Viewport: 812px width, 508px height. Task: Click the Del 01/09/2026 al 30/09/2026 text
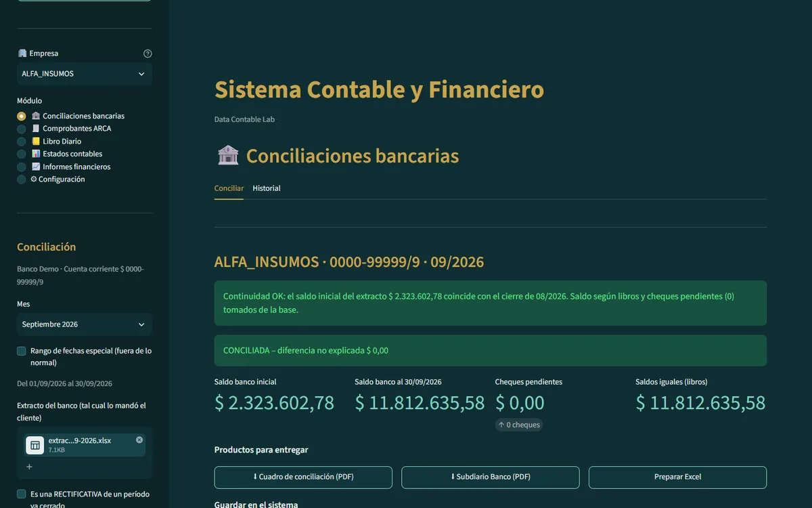click(x=64, y=383)
